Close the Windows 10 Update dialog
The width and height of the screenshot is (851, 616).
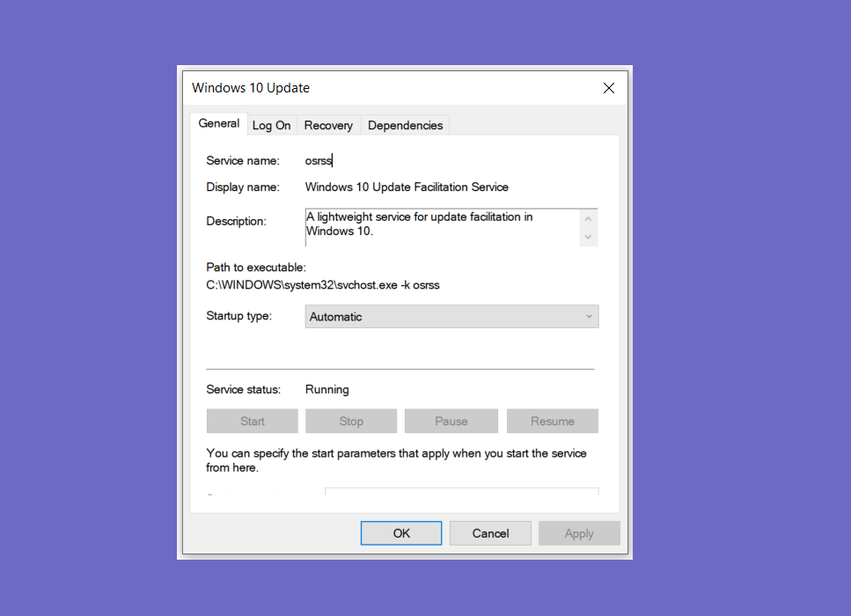pyautogui.click(x=608, y=88)
